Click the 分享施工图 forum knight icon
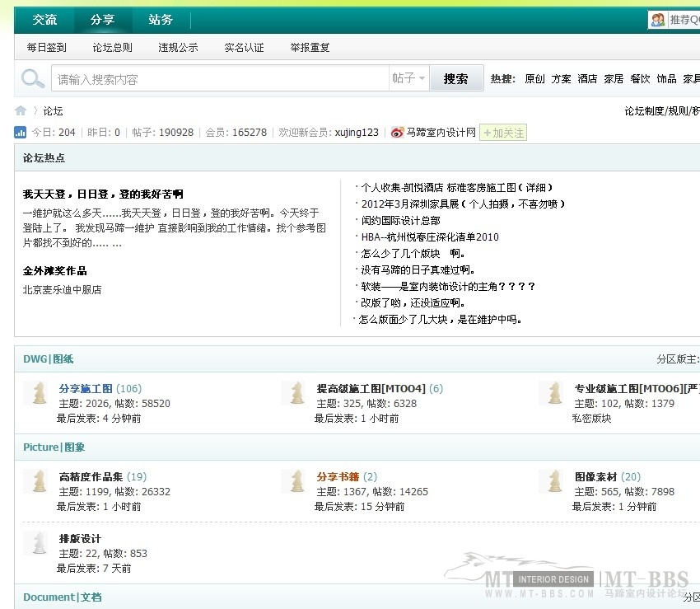This screenshot has height=609, width=700. point(38,393)
